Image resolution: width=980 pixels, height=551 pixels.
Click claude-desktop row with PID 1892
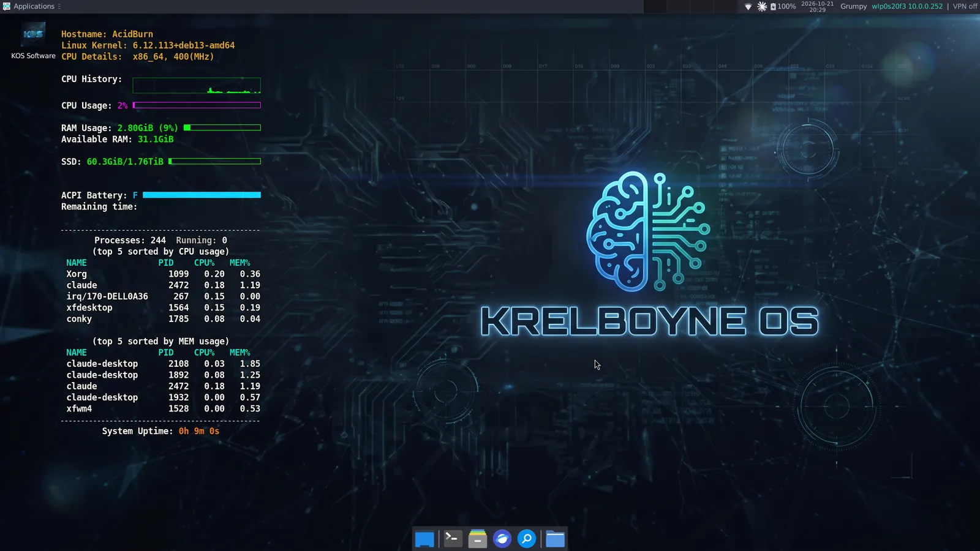(163, 375)
